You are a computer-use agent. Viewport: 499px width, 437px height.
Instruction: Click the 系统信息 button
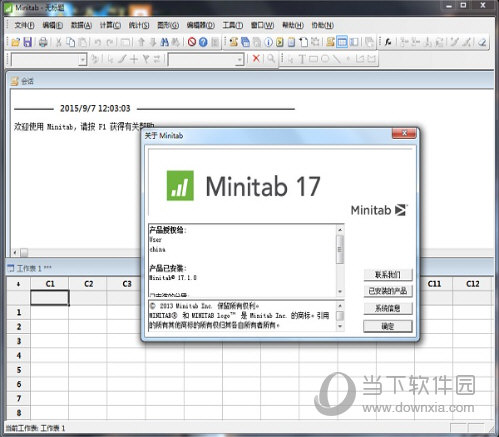[388, 308]
